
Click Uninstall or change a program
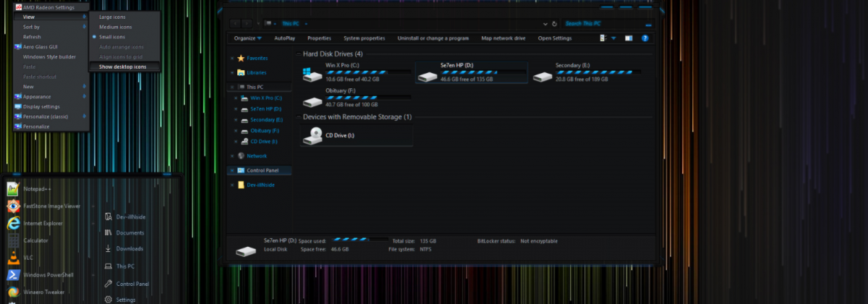click(x=433, y=38)
